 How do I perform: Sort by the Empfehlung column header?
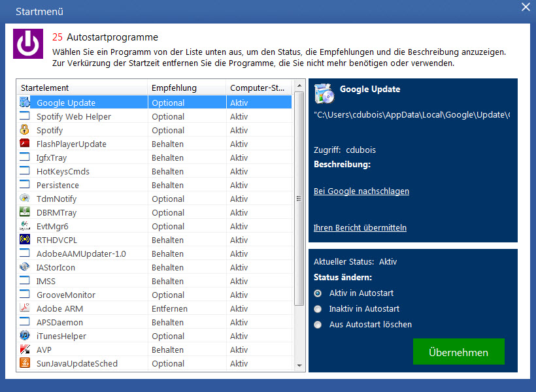coord(187,88)
